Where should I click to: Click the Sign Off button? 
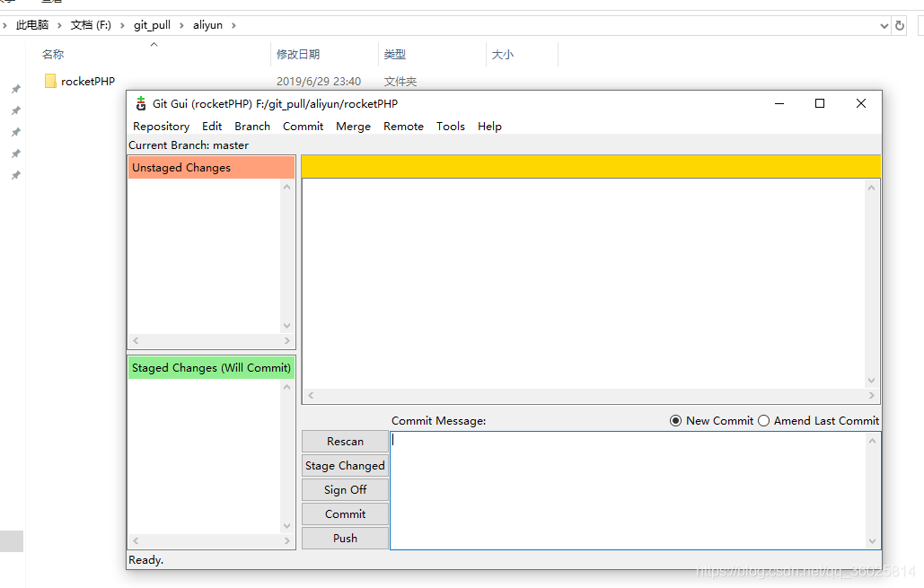(345, 489)
